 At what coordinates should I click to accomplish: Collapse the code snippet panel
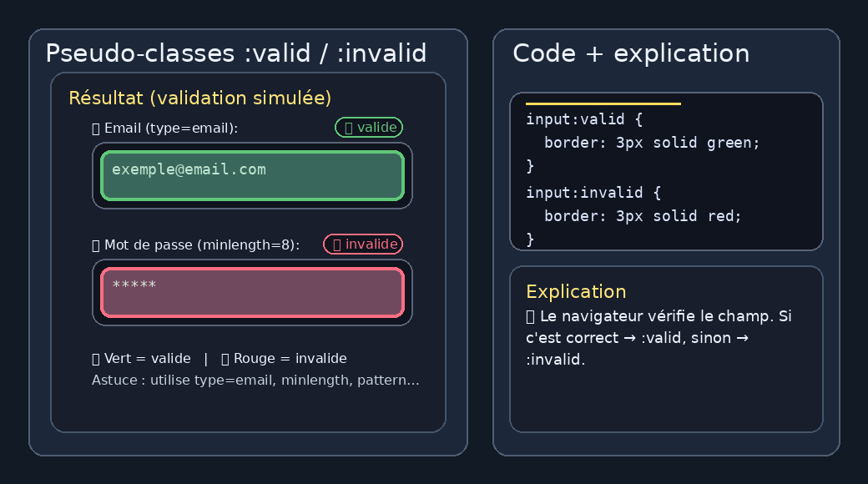click(666, 171)
